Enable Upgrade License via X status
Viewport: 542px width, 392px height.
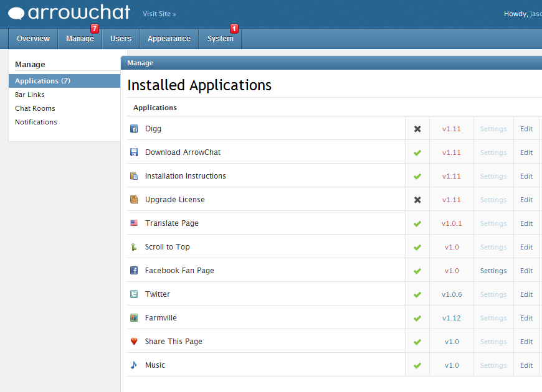(417, 200)
